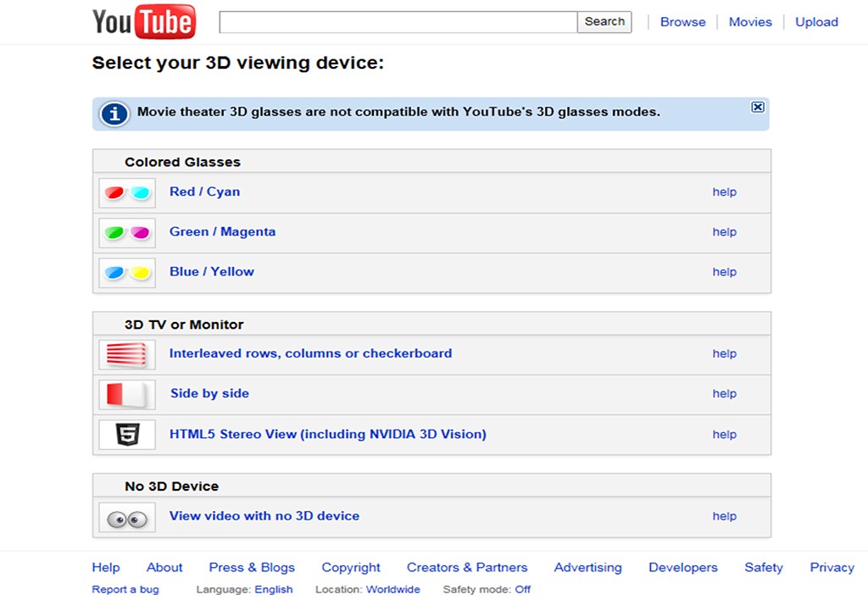Click the green/magenta glasses icon

pyautogui.click(x=127, y=232)
